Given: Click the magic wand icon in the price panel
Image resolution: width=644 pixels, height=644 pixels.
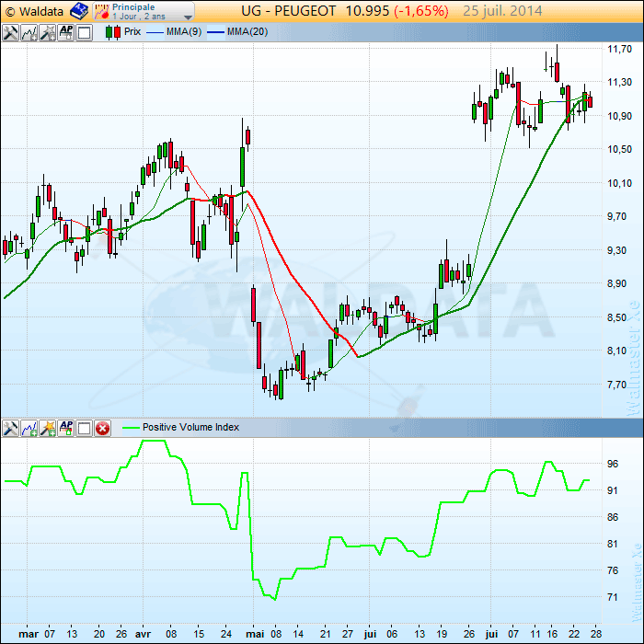Looking at the screenshot, I should [x=48, y=32].
